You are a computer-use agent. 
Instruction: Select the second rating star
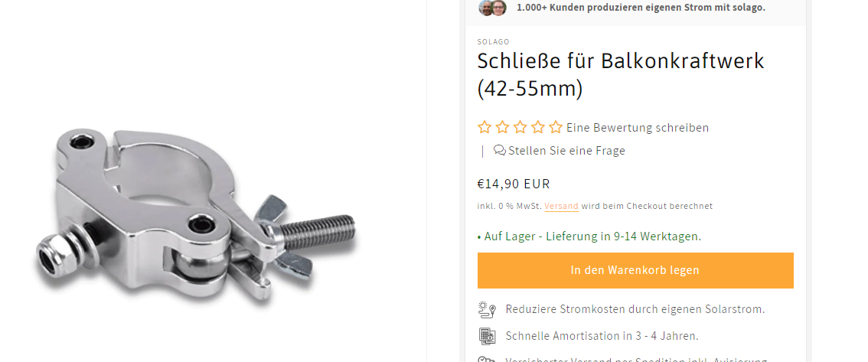coord(502,127)
